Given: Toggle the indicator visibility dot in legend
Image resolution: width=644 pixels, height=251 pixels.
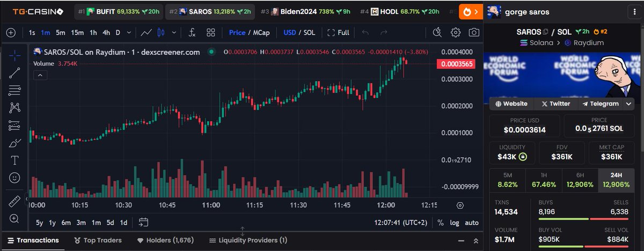Looking at the screenshot, I should click(211, 52).
